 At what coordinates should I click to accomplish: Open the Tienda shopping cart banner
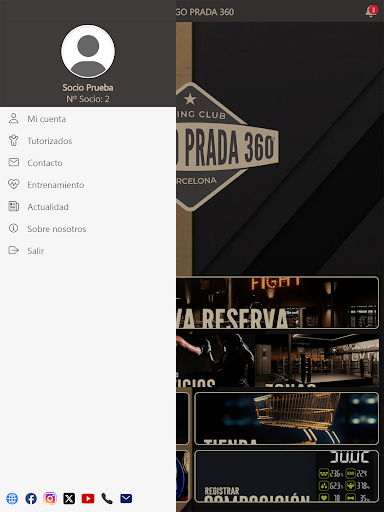286,418
